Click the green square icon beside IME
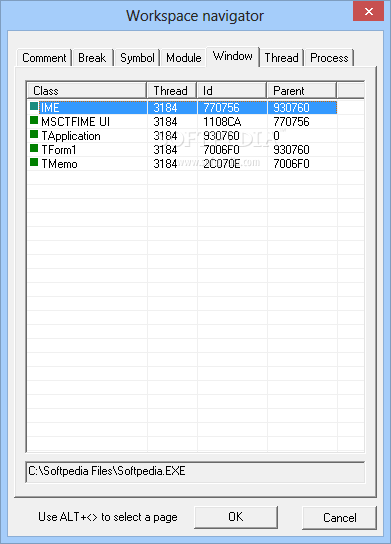This screenshot has height=544, width=391. point(34,106)
